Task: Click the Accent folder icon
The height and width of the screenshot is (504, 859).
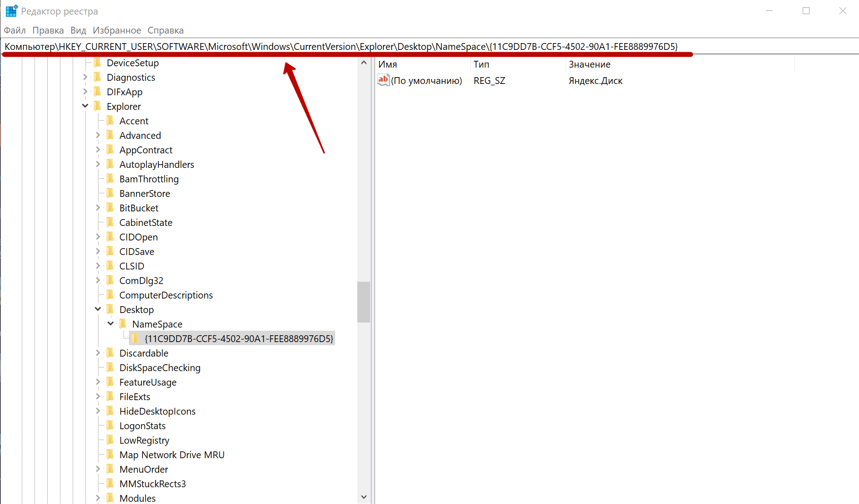Action: 110,121
